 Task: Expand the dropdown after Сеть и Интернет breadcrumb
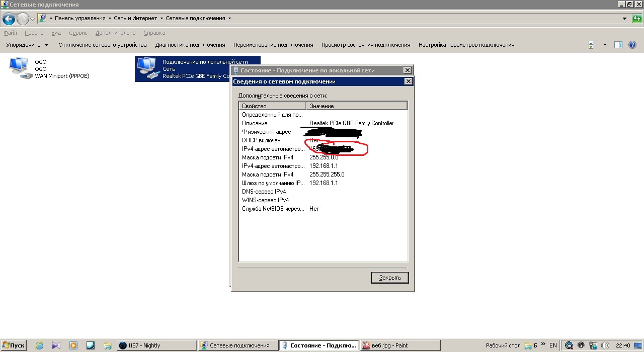[x=162, y=18]
